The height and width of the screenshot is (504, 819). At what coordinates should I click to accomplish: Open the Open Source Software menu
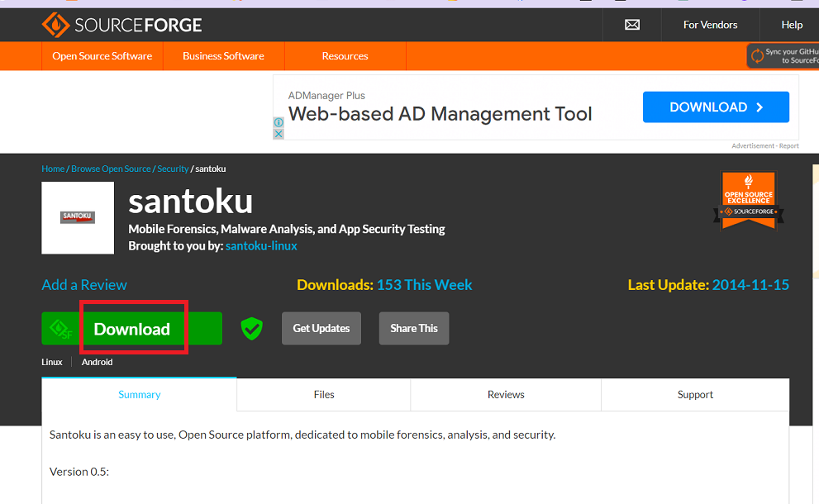(x=102, y=56)
